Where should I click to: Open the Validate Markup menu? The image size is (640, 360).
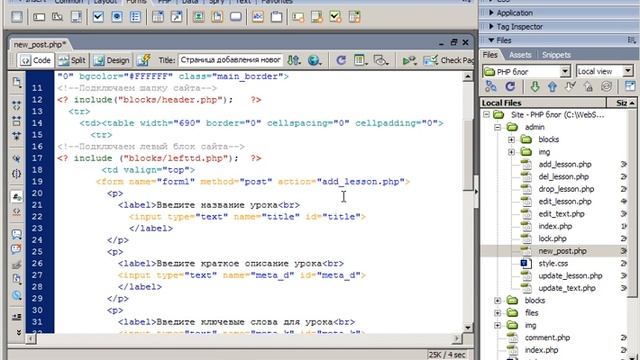[409, 60]
